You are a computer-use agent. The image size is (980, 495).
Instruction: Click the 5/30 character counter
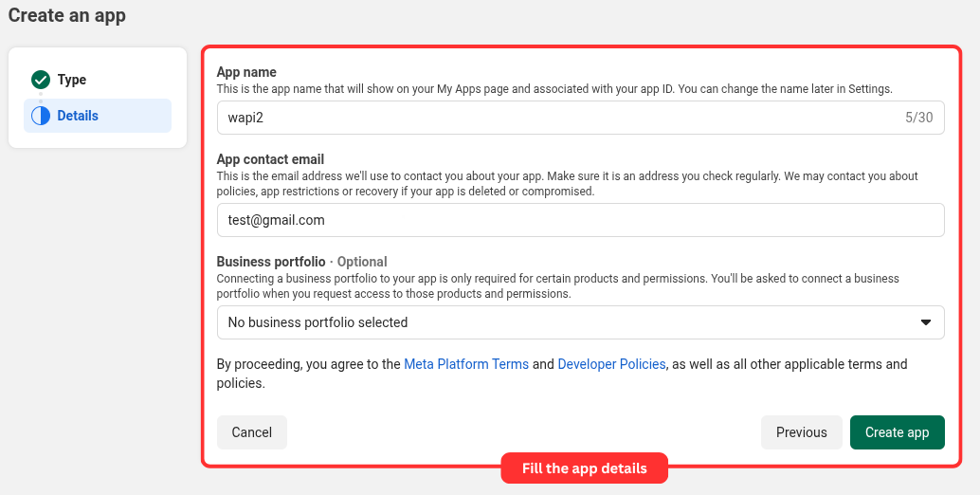point(918,118)
